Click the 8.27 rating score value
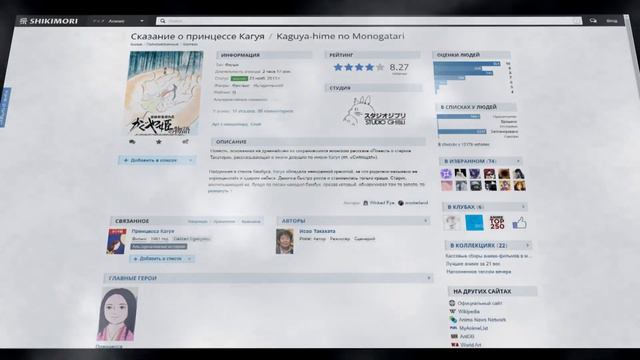The width and height of the screenshot is (640, 360). tap(399, 67)
